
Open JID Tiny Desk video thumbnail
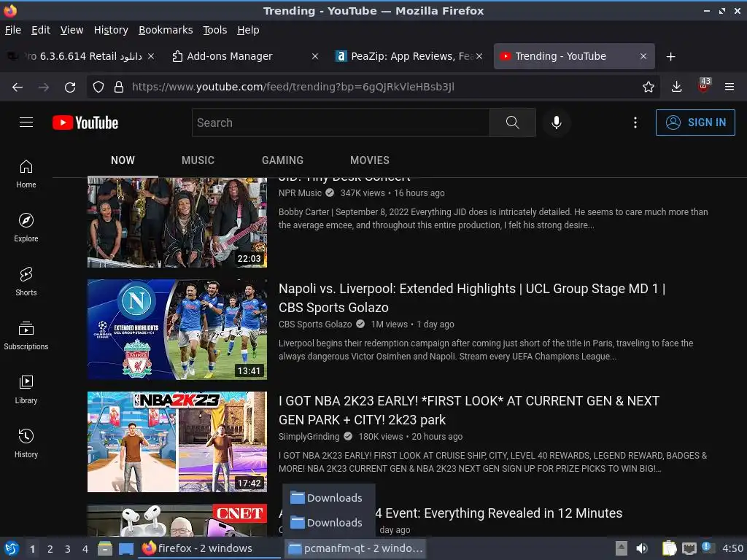click(177, 222)
